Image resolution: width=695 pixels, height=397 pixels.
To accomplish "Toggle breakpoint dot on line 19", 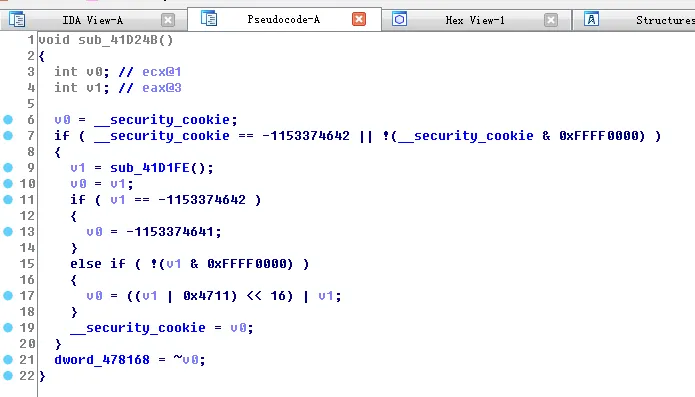I will [x=8, y=327].
